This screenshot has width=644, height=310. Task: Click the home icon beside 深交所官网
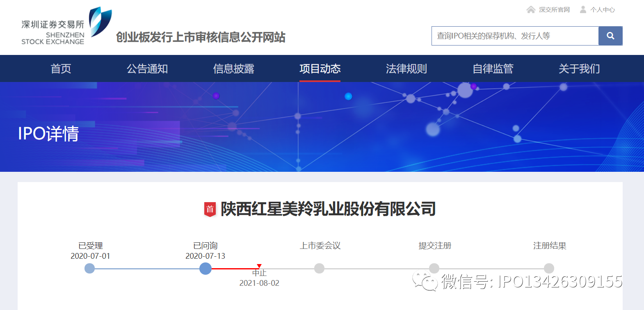point(531,9)
